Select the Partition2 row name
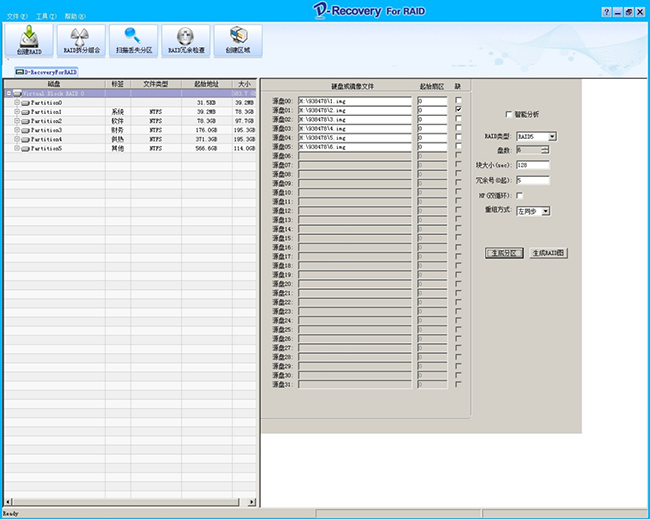The image size is (650, 520). pos(46,121)
